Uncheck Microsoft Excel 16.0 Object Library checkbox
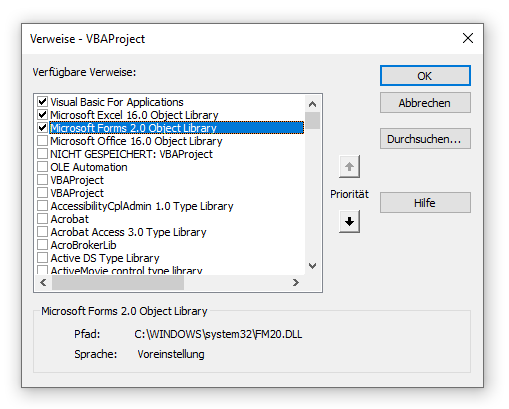The width and height of the screenshot is (509, 409). (x=42, y=115)
